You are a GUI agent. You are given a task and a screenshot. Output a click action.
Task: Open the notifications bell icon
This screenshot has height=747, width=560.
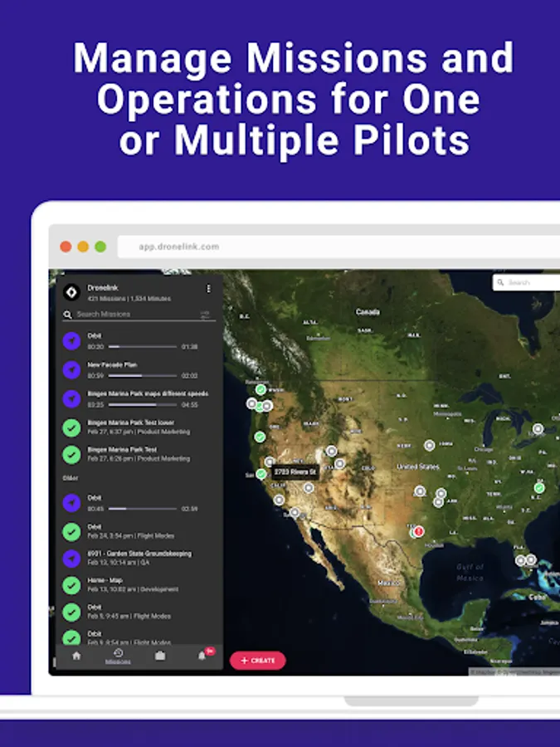(202, 656)
